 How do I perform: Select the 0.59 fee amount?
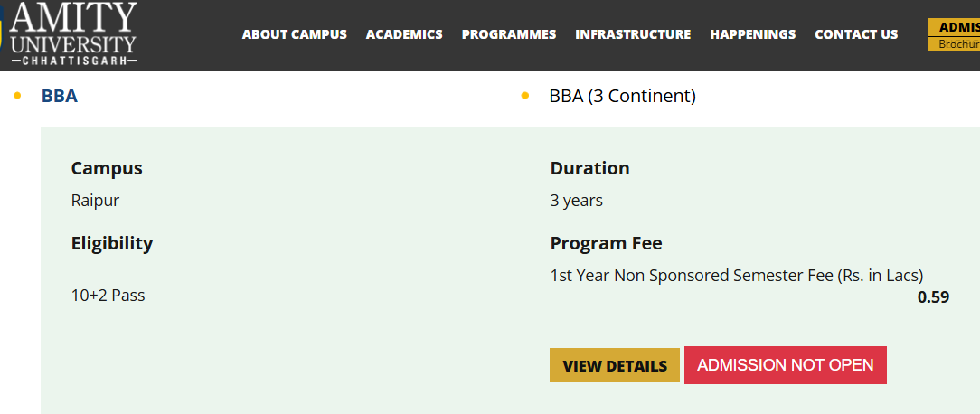coord(933,297)
